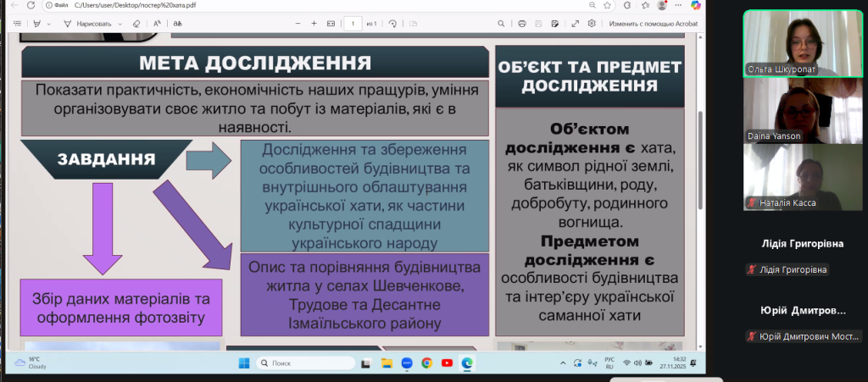The height and width of the screenshot is (382, 868).
Task: Toggle full screen mode for PDF
Action: pos(576,24)
